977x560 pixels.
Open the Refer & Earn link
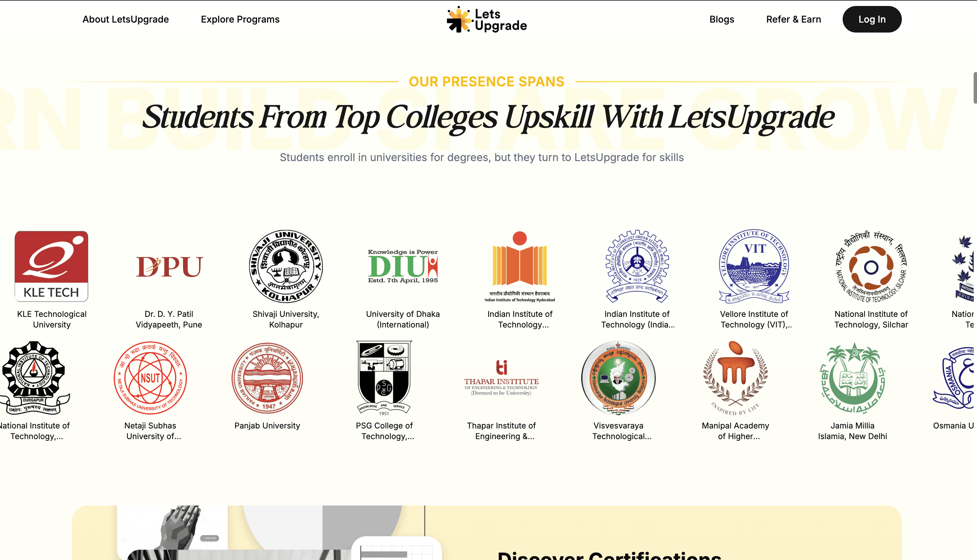(793, 19)
